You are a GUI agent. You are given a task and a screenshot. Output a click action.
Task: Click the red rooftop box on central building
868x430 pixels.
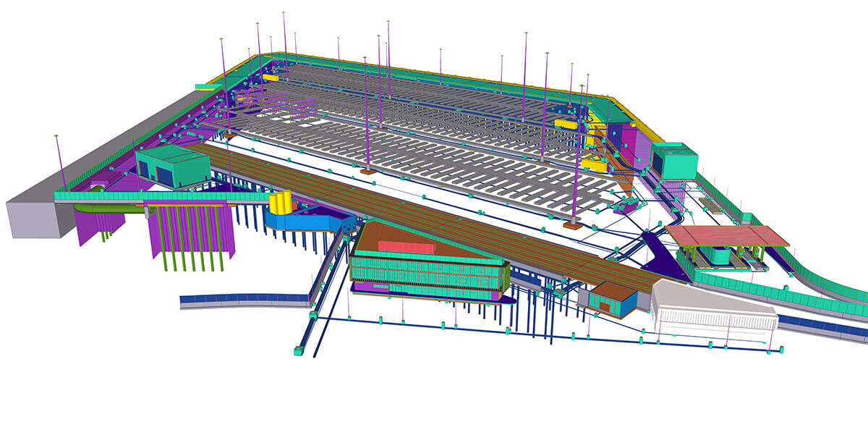pos(406,246)
